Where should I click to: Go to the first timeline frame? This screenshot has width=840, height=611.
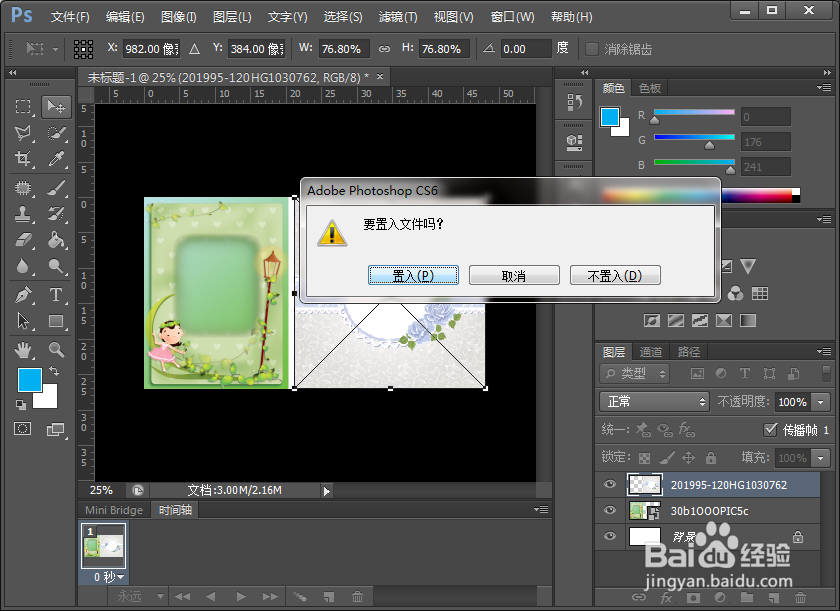182,597
